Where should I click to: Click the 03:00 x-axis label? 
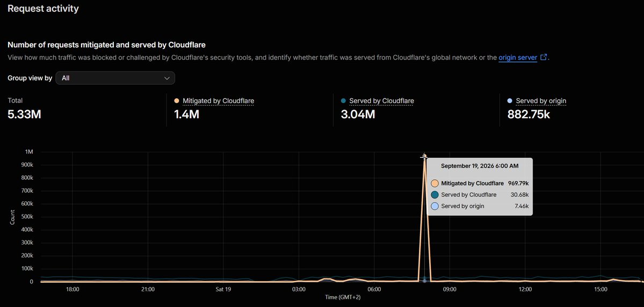click(299, 289)
